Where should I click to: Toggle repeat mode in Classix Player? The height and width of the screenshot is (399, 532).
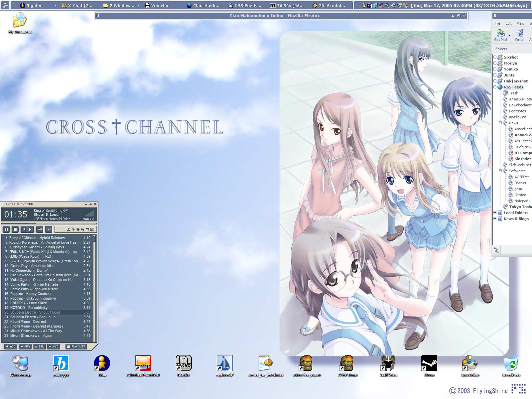49,229
